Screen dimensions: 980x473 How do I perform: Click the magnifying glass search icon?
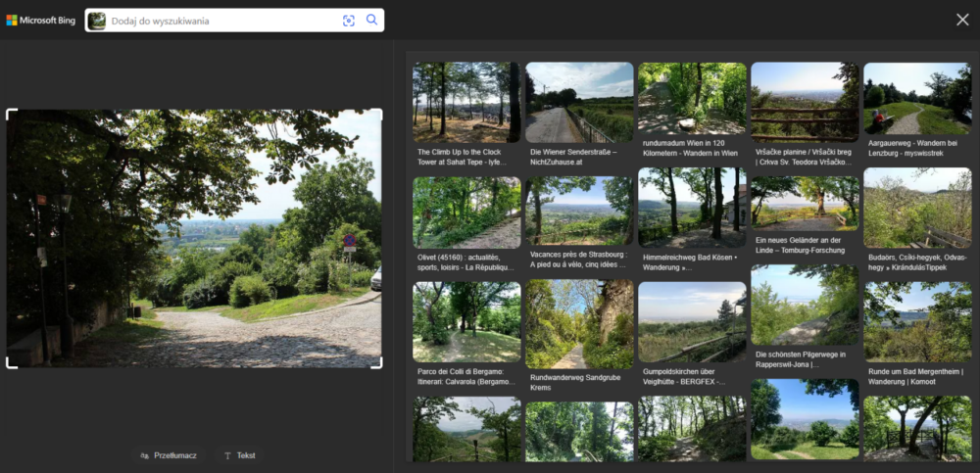pos(371,21)
